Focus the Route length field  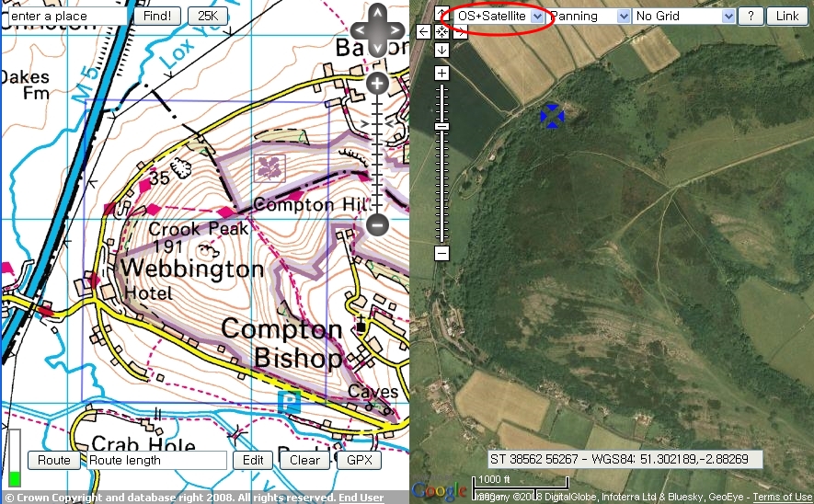coord(156,461)
